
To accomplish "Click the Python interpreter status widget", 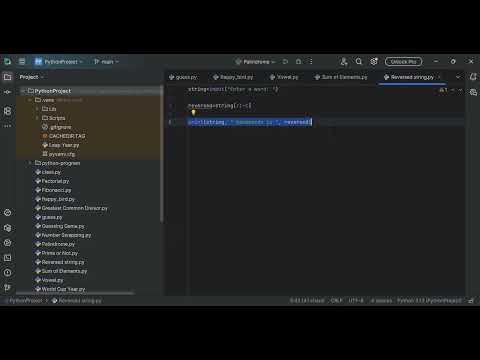I will tap(429, 301).
